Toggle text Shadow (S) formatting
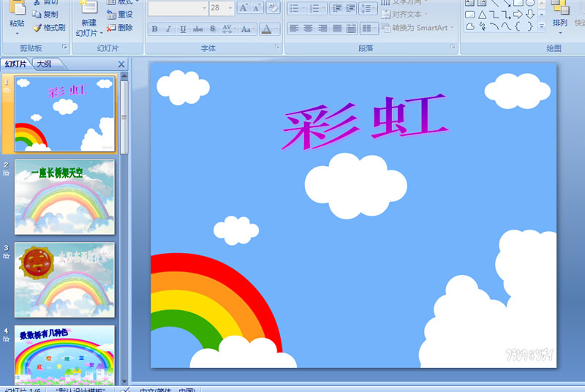 click(212, 29)
